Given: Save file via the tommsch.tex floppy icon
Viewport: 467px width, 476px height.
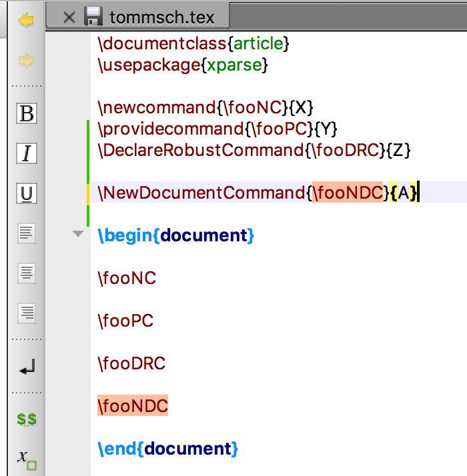Looking at the screenshot, I should pyautogui.click(x=93, y=16).
